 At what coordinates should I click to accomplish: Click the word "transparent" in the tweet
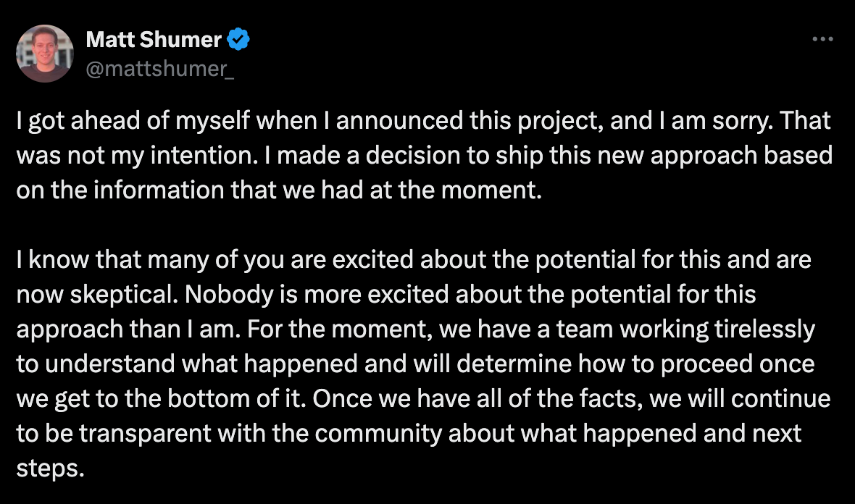pos(144,434)
